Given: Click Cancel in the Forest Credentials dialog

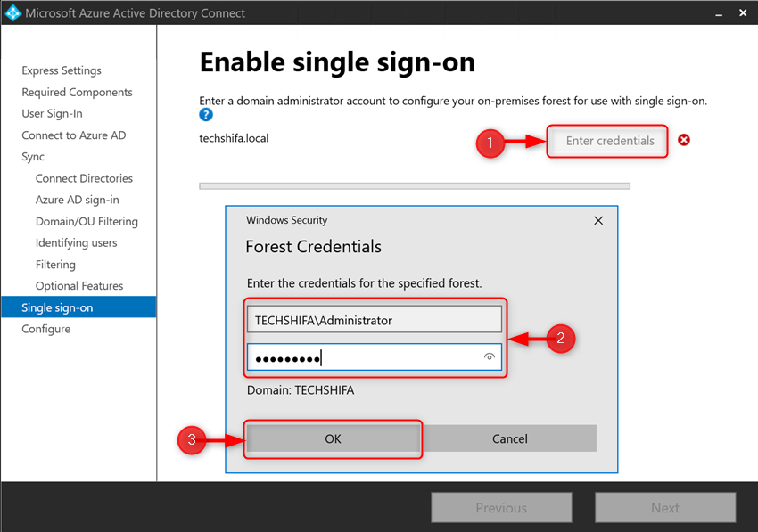Looking at the screenshot, I should 510,438.
